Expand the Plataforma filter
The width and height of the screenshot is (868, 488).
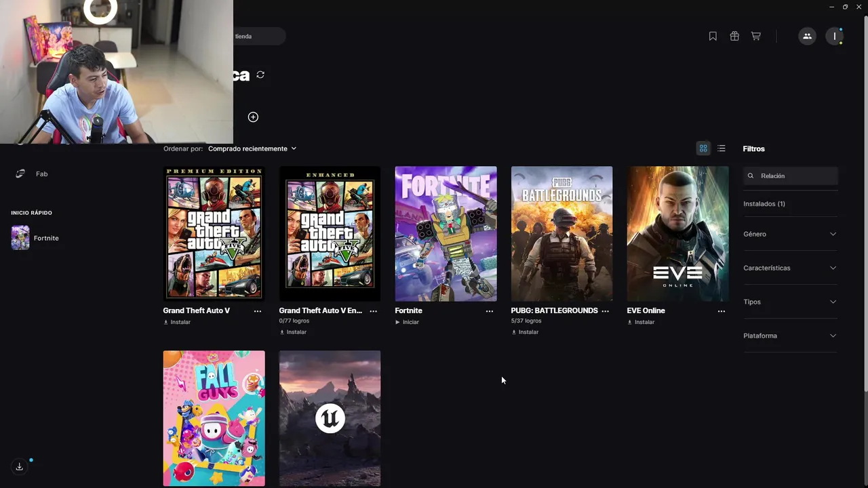(x=790, y=335)
